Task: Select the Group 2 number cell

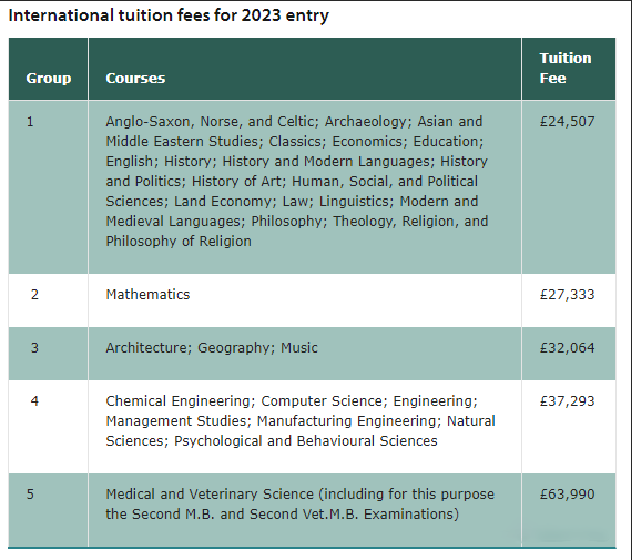Action: click(x=48, y=300)
